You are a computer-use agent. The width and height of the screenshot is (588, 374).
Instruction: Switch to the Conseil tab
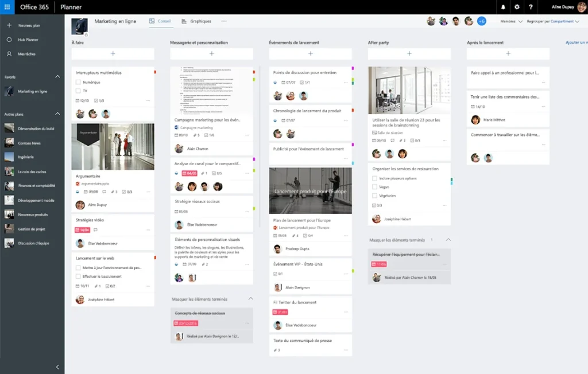click(x=160, y=21)
